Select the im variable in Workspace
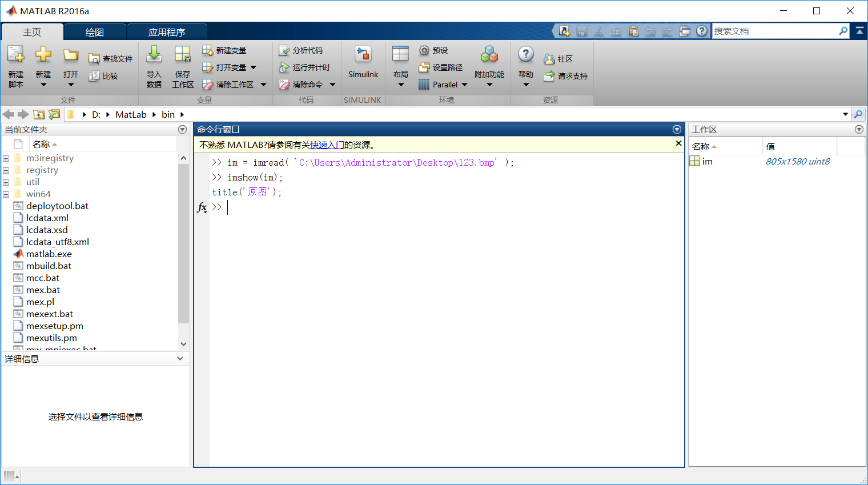 tap(707, 161)
